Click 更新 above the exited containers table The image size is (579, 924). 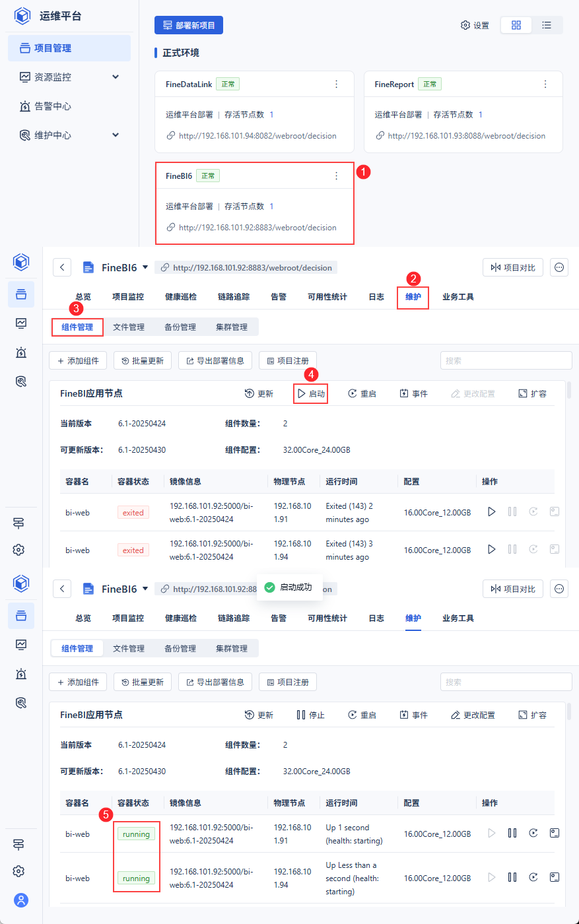[x=259, y=394]
